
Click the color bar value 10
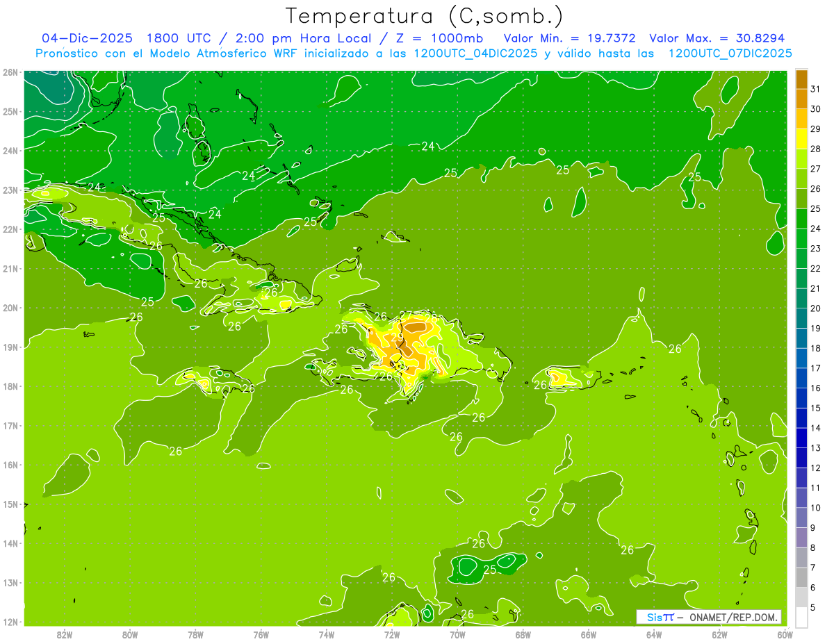pos(816,508)
